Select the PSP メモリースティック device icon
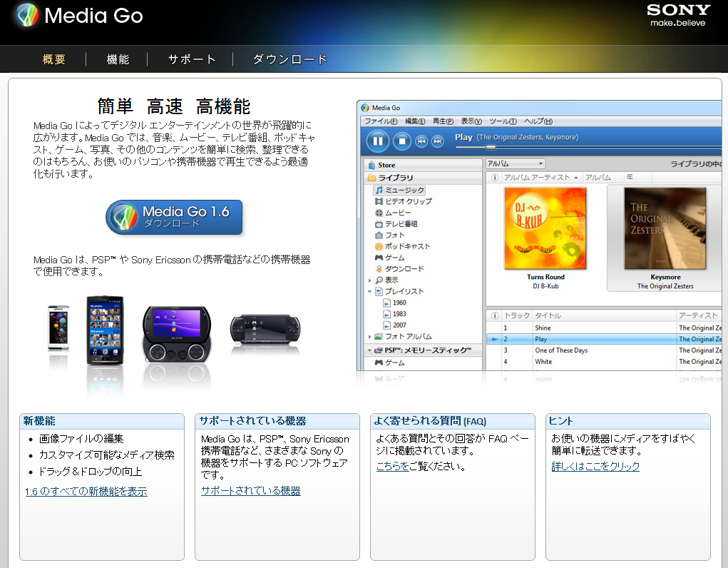This screenshot has height=568, width=728. (379, 350)
